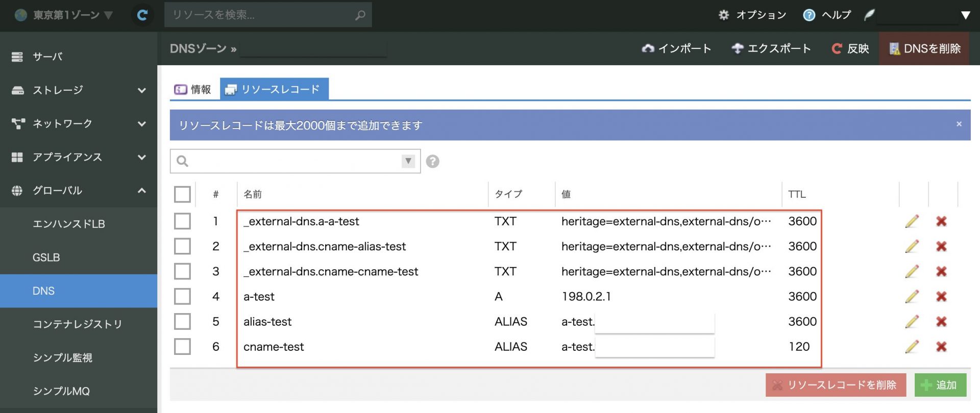Click the pencil edit icon for a-test record
The image size is (980, 413).
(x=912, y=297)
